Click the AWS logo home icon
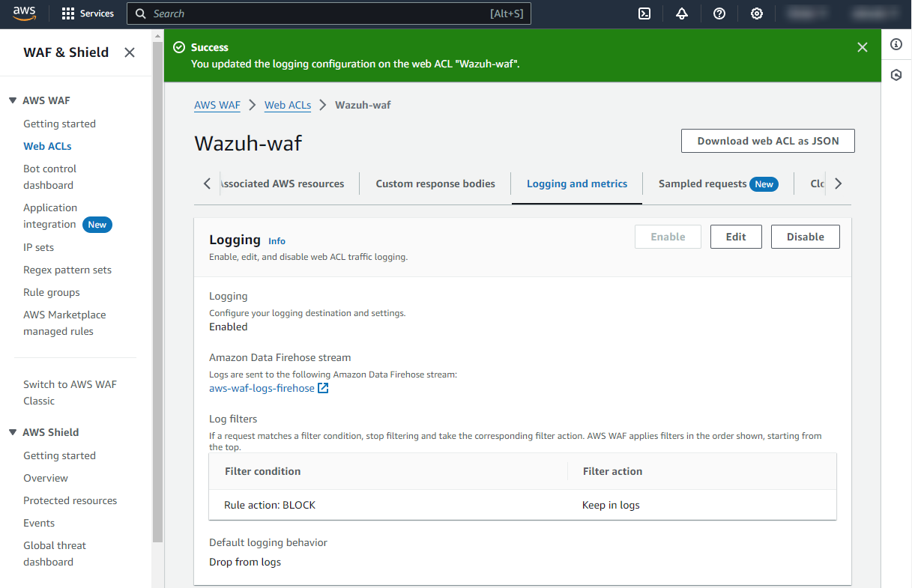 pos(25,13)
